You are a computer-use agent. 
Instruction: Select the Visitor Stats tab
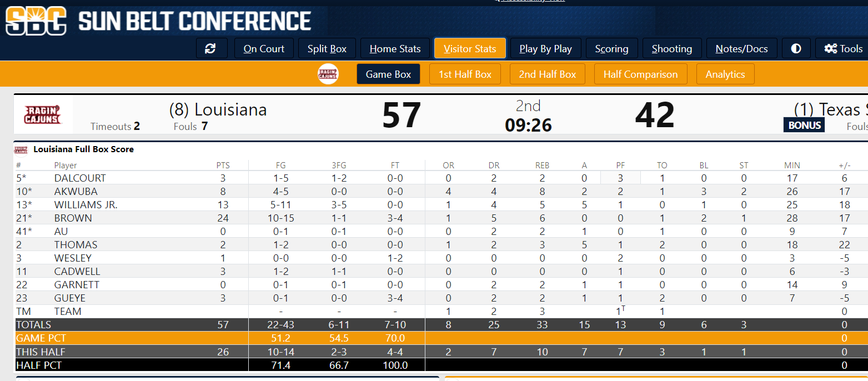pos(470,48)
